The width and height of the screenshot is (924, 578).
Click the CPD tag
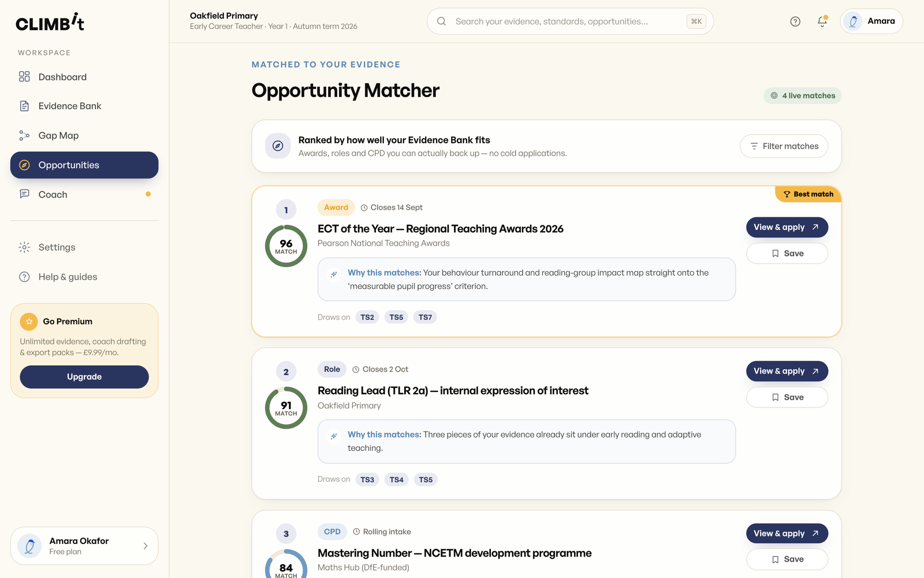(332, 532)
